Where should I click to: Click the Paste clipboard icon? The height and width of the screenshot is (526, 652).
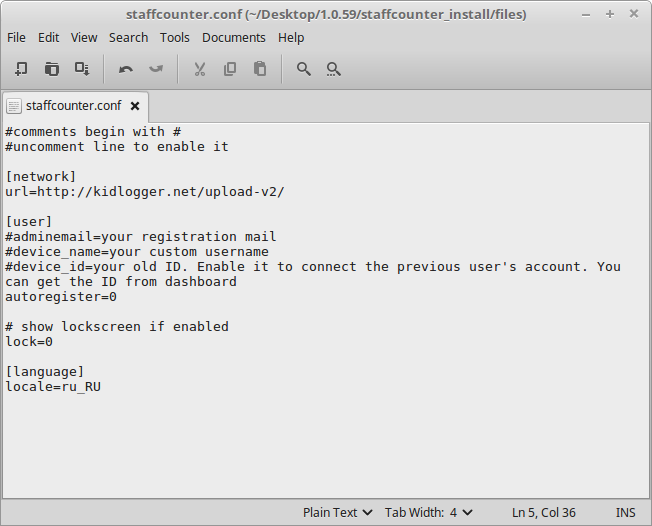pyautogui.click(x=260, y=69)
